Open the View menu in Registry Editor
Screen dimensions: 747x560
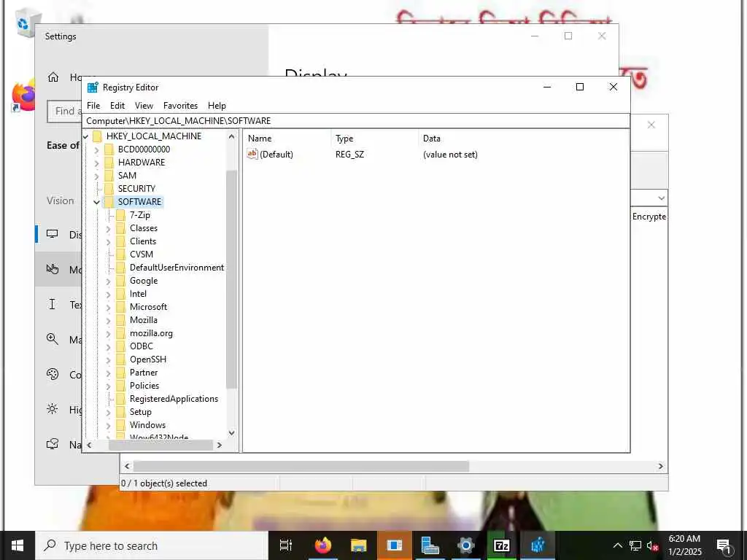144,106
